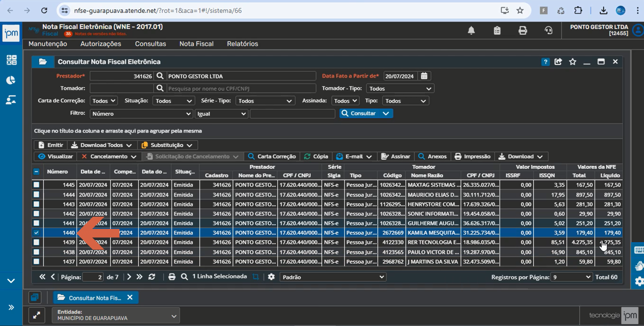644x326 pixels.
Task: Click the Prestador search magnifier icon
Action: (160, 76)
